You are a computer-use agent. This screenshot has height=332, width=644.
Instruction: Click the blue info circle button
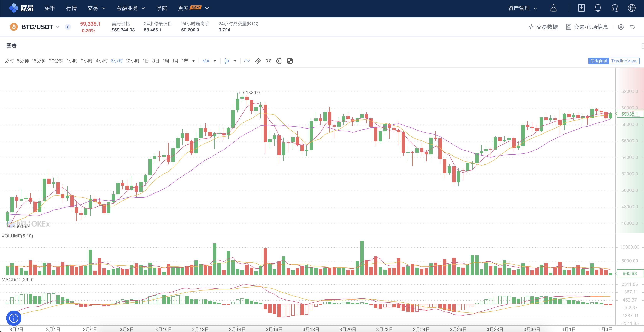tap(14, 318)
